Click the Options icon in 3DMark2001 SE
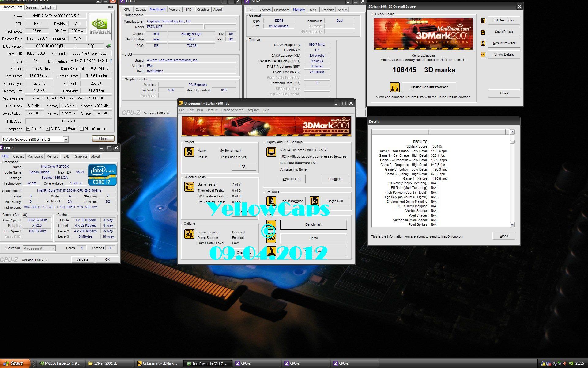This screenshot has height=368, width=588. [189, 234]
